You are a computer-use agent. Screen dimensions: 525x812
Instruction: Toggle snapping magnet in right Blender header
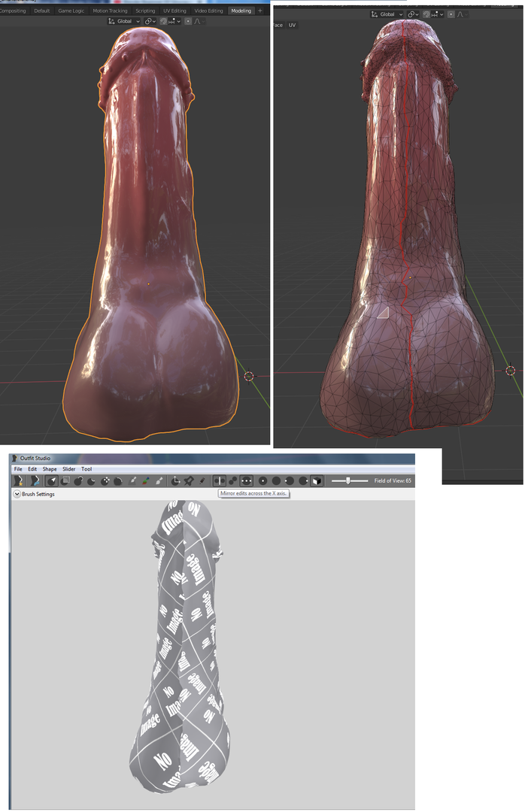tap(426, 14)
